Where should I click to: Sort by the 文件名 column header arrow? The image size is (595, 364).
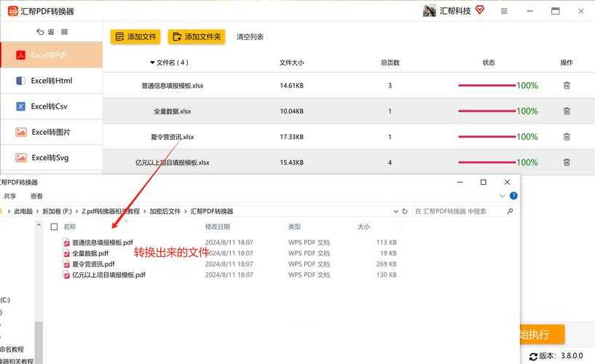coord(152,63)
